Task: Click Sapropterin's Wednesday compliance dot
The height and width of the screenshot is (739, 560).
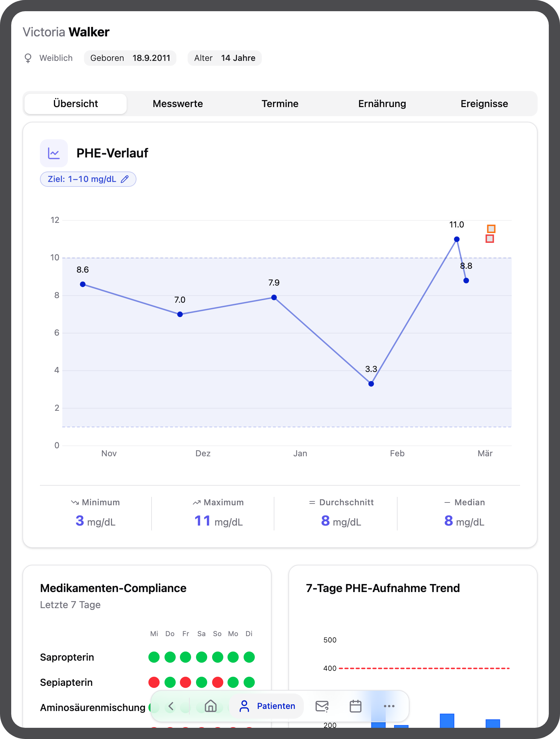Action: pos(154,657)
